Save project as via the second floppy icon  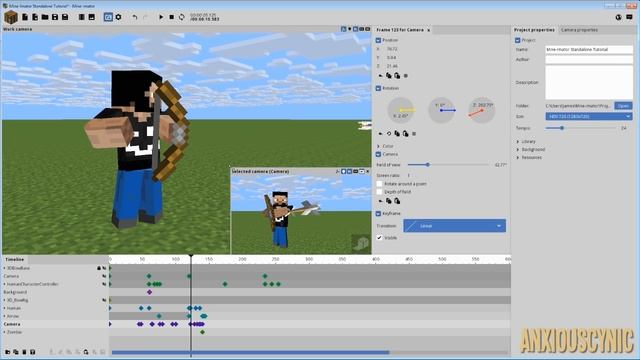coord(65,17)
